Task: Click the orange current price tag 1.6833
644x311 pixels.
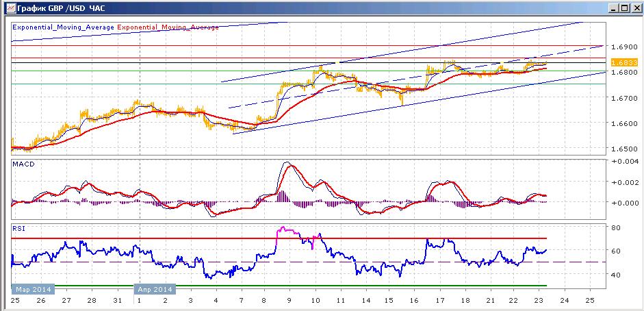Action: click(624, 62)
